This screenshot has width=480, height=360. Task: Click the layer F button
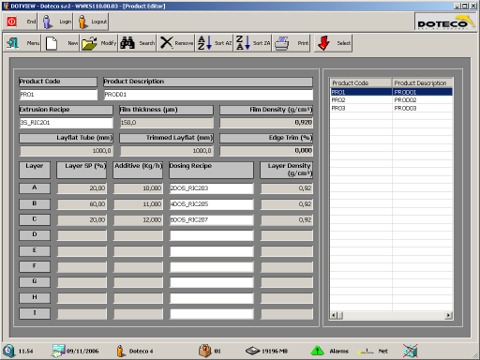35,266
